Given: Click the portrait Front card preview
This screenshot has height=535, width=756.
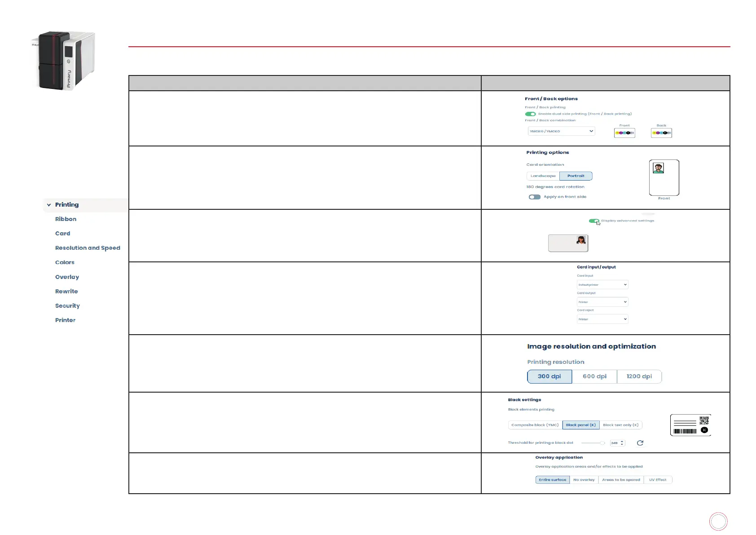Looking at the screenshot, I should [x=664, y=178].
